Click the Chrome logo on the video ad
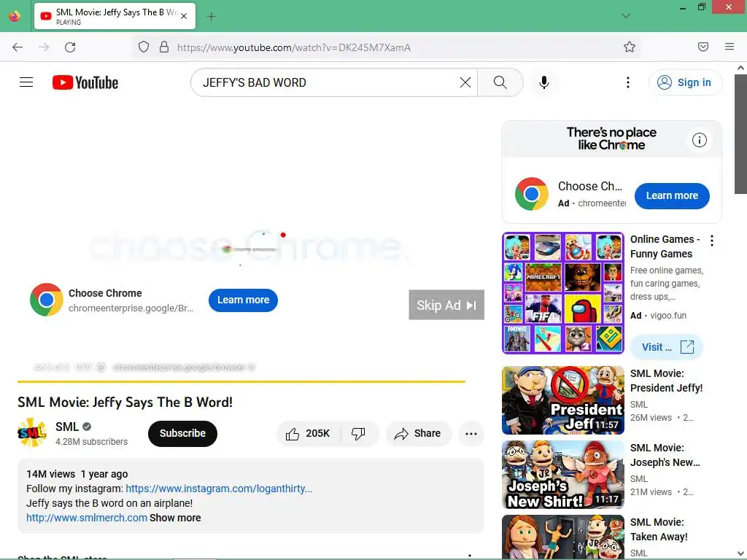This screenshot has height=560, width=747. (x=46, y=300)
